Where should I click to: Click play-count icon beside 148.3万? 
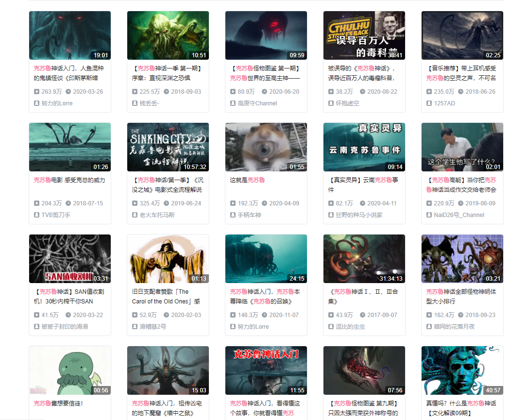pyautogui.click(x=233, y=315)
